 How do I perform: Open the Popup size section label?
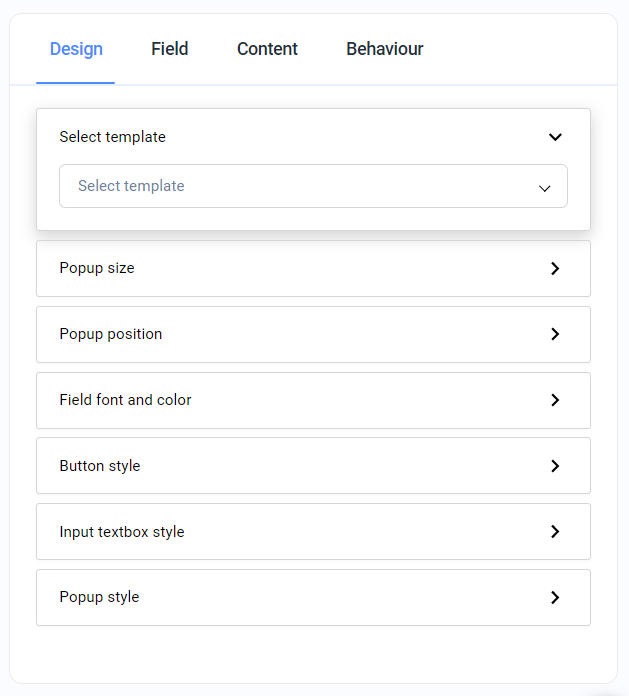(97, 268)
